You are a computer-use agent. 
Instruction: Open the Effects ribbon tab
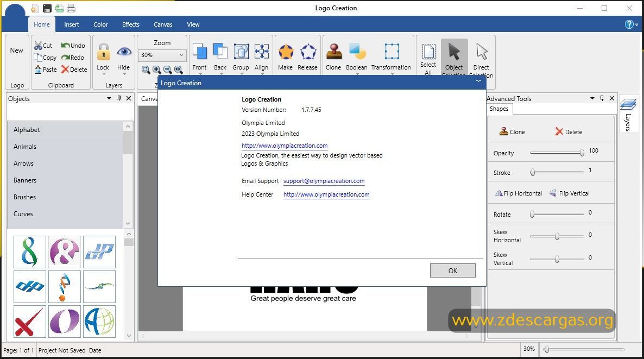click(131, 24)
